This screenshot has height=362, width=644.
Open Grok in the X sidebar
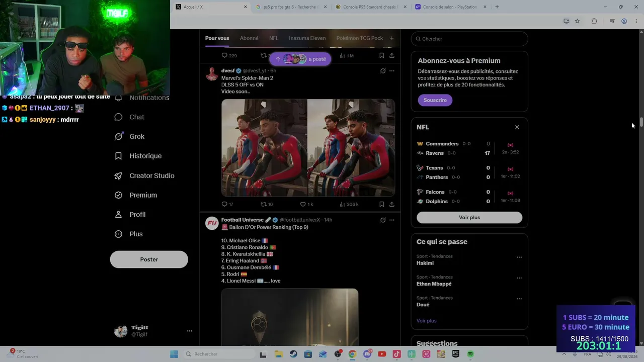pyautogui.click(x=129, y=136)
